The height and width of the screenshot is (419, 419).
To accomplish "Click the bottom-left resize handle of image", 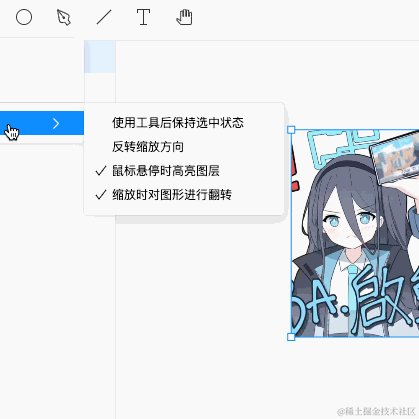I will [x=291, y=337].
